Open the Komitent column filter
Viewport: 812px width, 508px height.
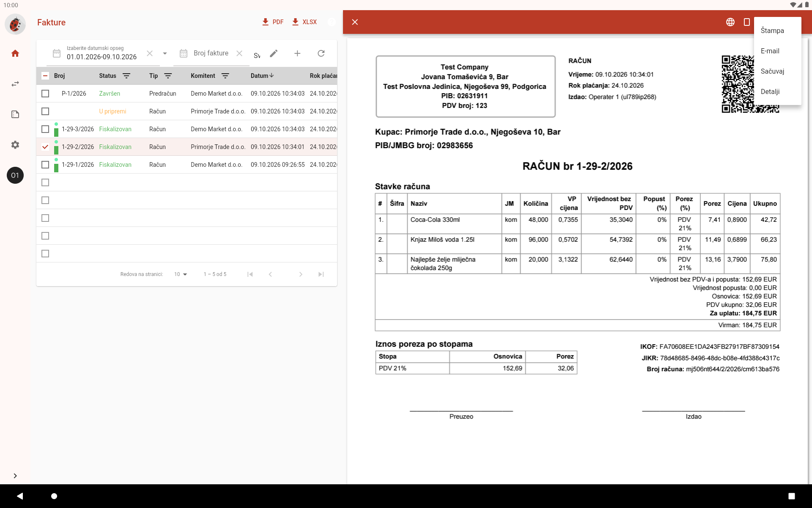coord(225,76)
